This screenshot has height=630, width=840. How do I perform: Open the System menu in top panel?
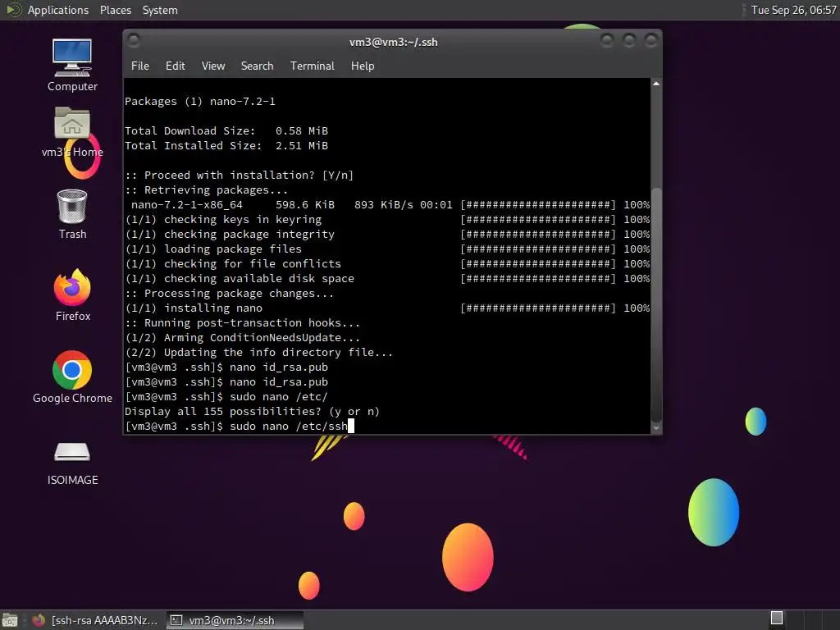click(x=160, y=10)
